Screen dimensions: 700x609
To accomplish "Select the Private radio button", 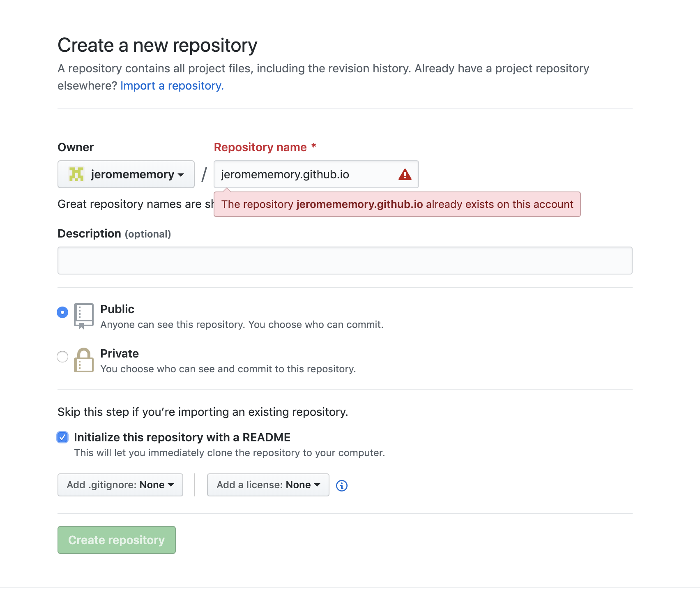I will point(62,357).
